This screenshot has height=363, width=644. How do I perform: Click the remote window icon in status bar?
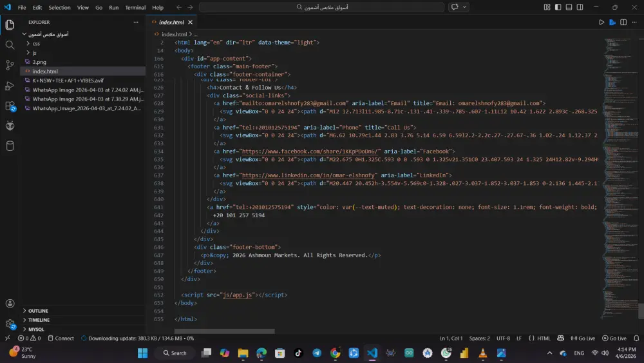pos(7,338)
